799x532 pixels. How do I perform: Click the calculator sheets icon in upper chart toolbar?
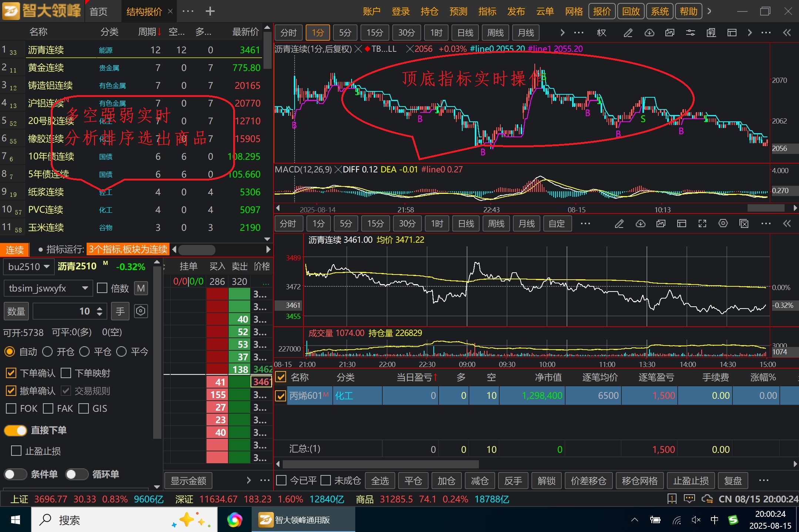tap(711, 33)
